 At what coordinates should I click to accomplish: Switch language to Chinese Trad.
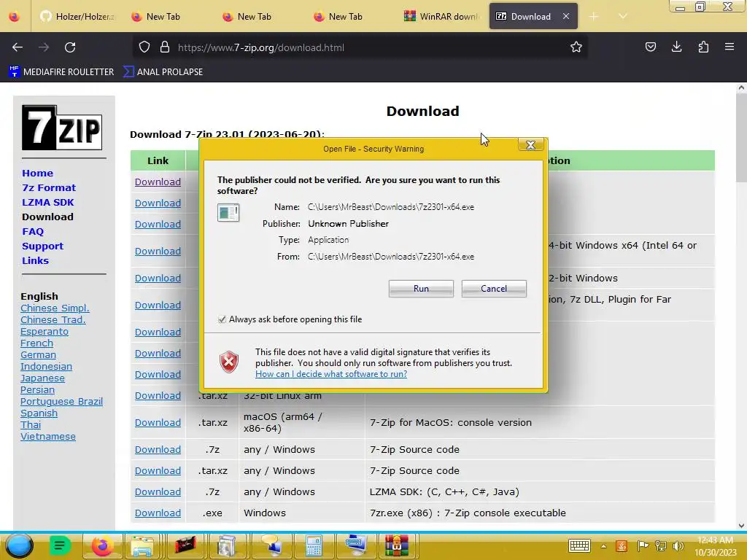click(53, 320)
